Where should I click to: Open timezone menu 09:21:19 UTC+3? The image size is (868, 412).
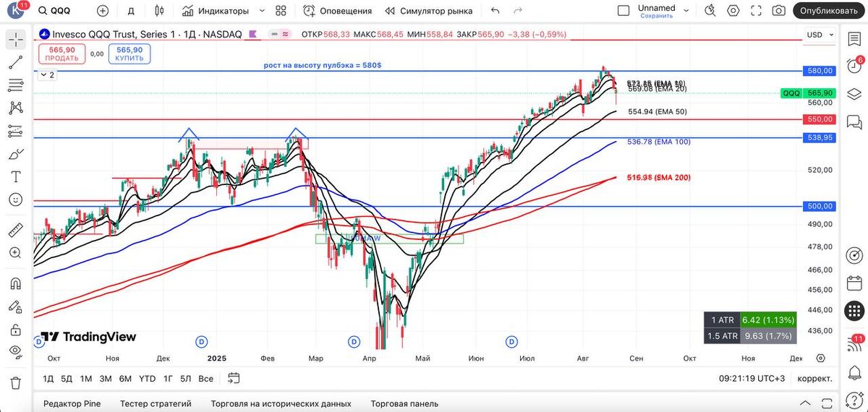click(x=752, y=378)
